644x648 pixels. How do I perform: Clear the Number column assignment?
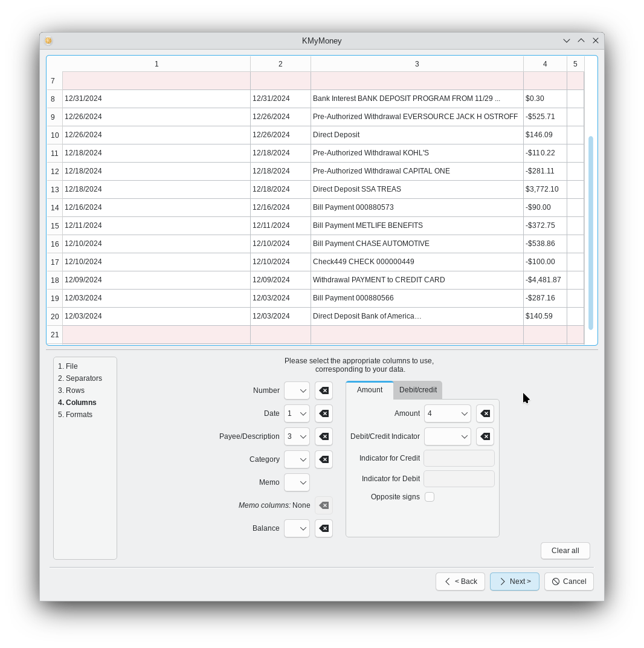pyautogui.click(x=323, y=390)
